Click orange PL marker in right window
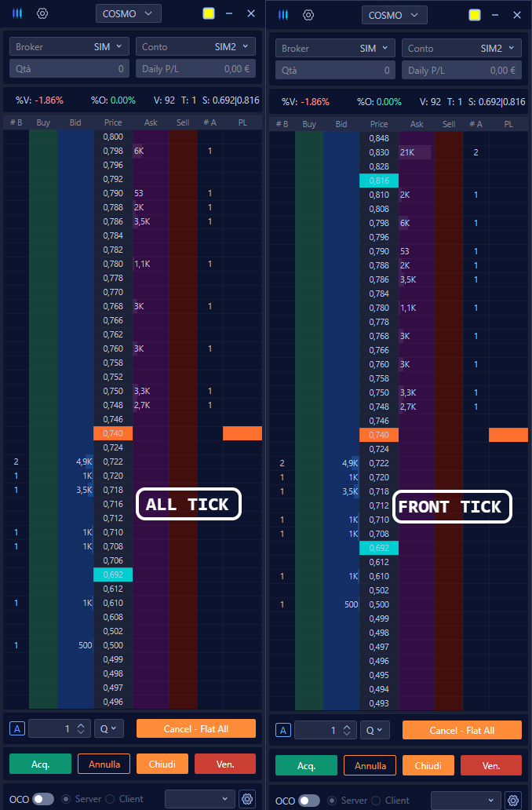The width and height of the screenshot is (532, 810). pos(508,435)
